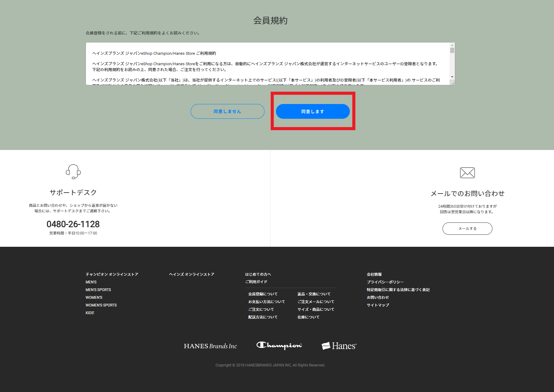The height and width of the screenshot is (392, 554).
Task: Grab the terms textarea resize handle
Action: click(x=453, y=83)
